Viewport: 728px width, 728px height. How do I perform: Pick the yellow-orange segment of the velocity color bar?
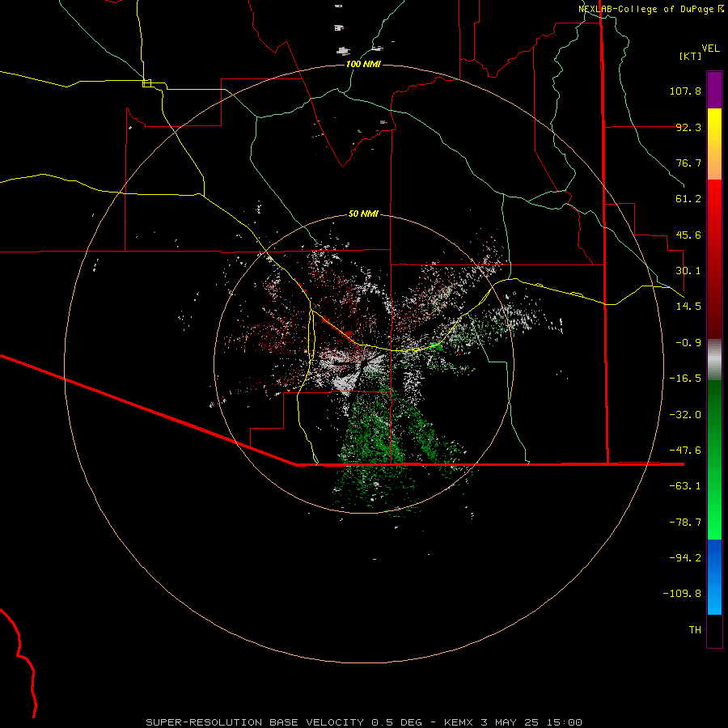click(714, 144)
